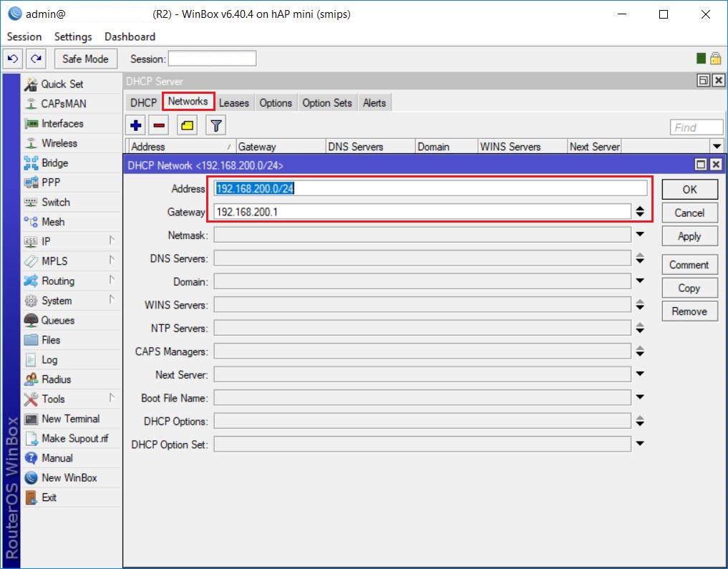Click the Cancel button
The width and height of the screenshot is (728, 569).
click(689, 213)
